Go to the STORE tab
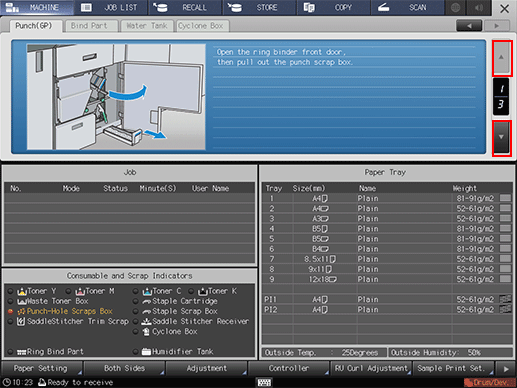 pyautogui.click(x=259, y=7)
